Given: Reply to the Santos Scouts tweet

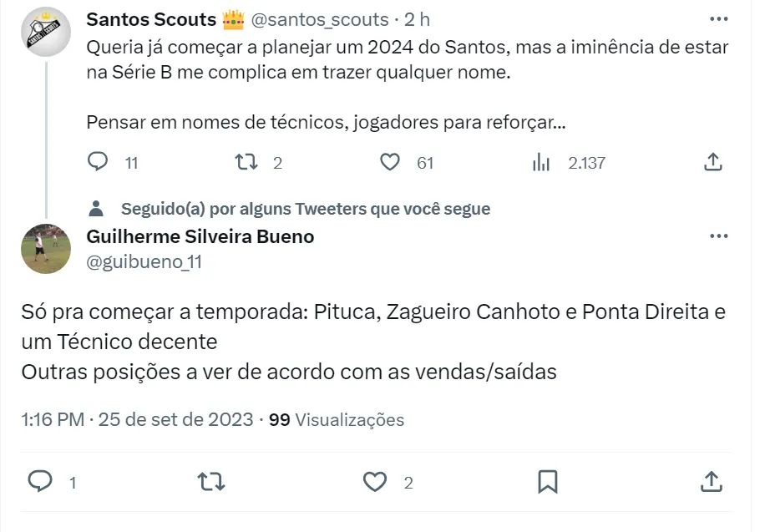Looking at the screenshot, I should tap(99, 162).
